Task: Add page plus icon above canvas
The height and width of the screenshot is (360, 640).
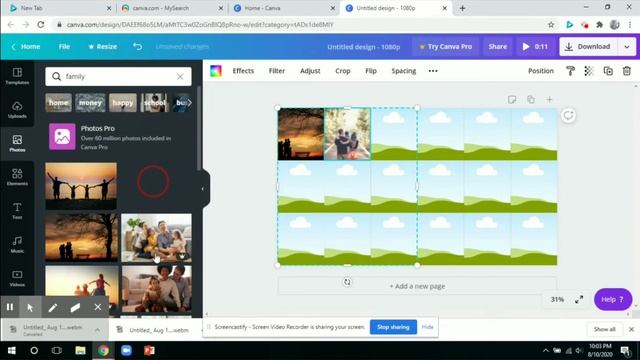Action: pyautogui.click(x=549, y=99)
